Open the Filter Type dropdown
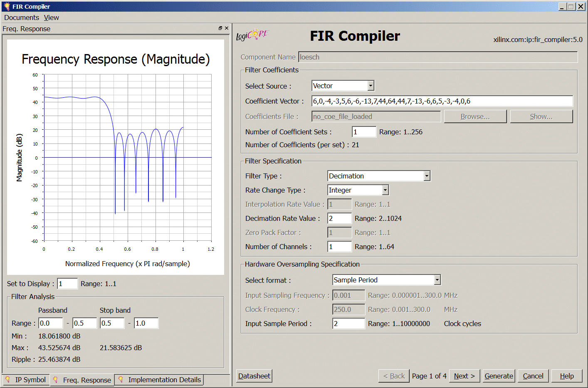The height and width of the screenshot is (388, 588). [427, 176]
